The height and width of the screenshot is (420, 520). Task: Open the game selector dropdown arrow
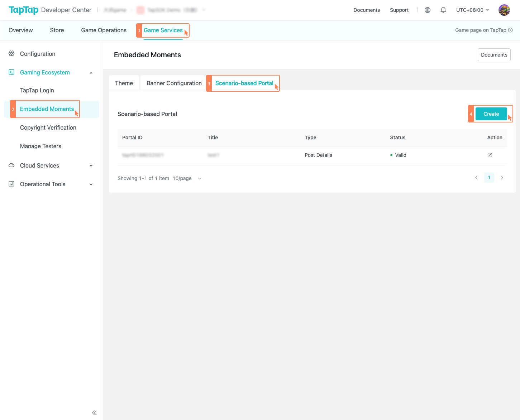pos(204,10)
